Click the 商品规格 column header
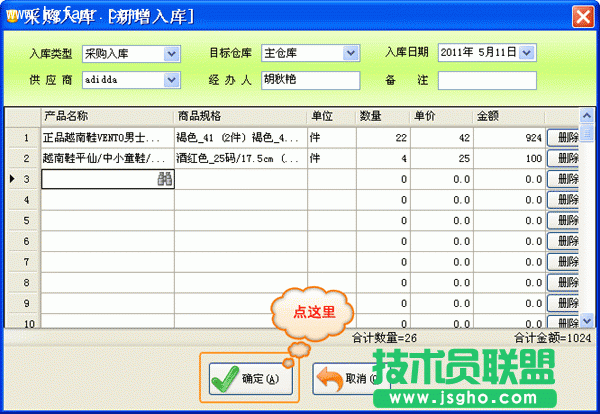Screen dimensions: 600x414 pos(241,116)
